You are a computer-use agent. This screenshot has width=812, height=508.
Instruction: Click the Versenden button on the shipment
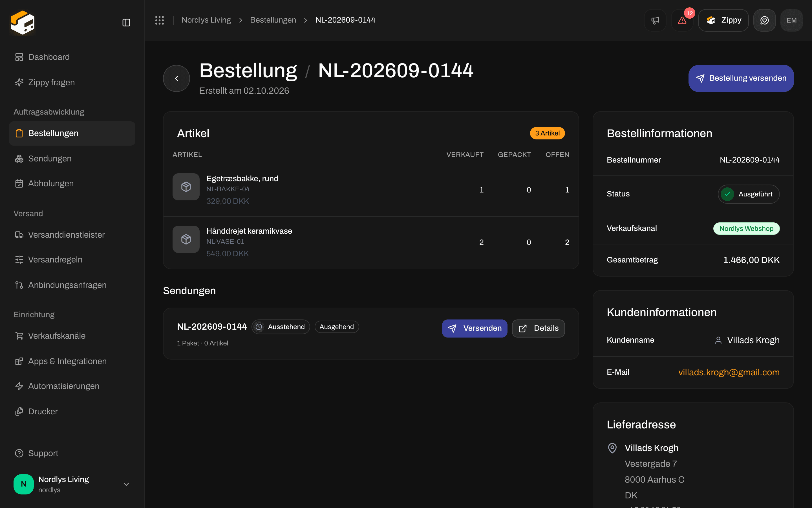point(475,328)
